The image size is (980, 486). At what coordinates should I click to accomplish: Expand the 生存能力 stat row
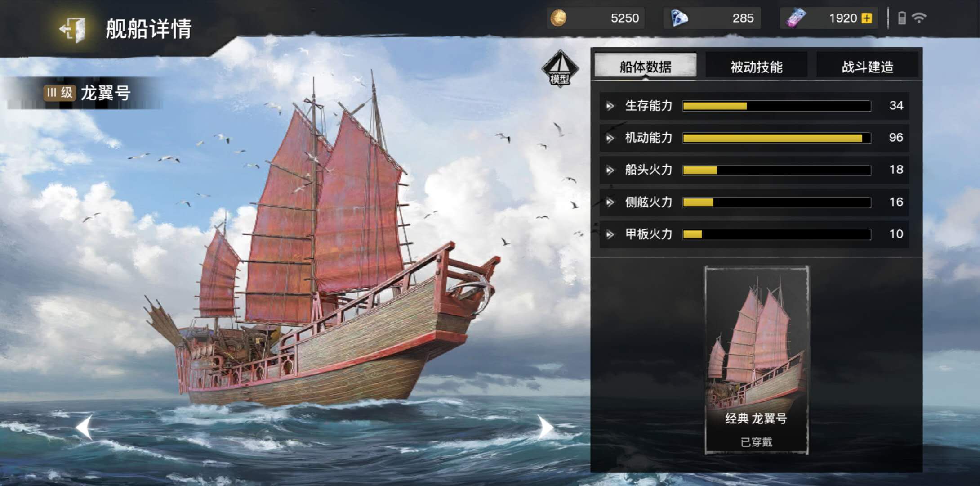pos(754,106)
